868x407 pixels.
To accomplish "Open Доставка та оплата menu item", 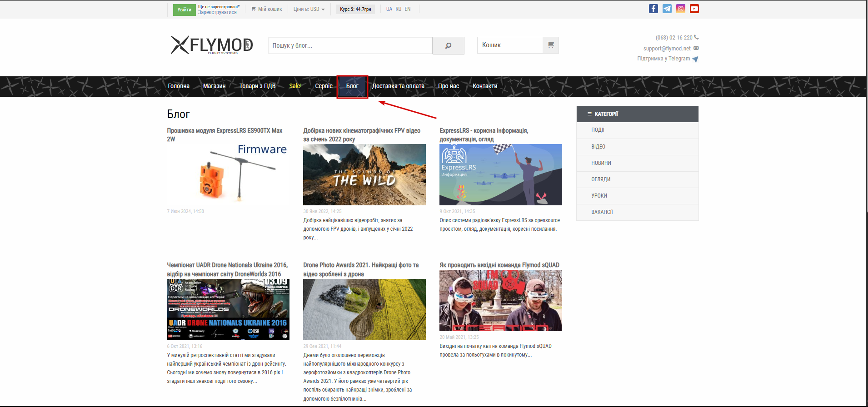I will tap(398, 86).
